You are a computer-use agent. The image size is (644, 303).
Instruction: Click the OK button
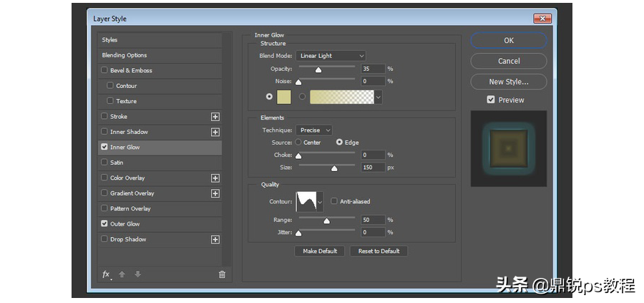(x=509, y=40)
